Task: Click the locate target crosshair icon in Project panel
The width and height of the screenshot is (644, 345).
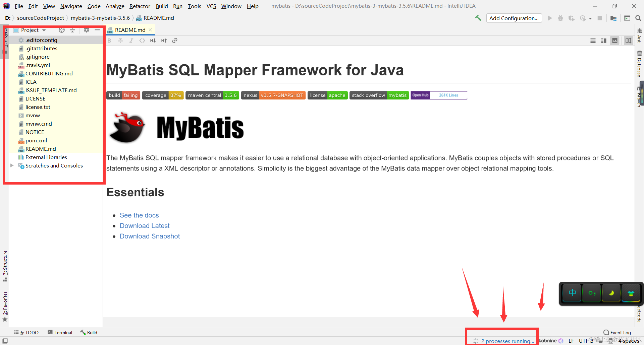Action: [62, 30]
